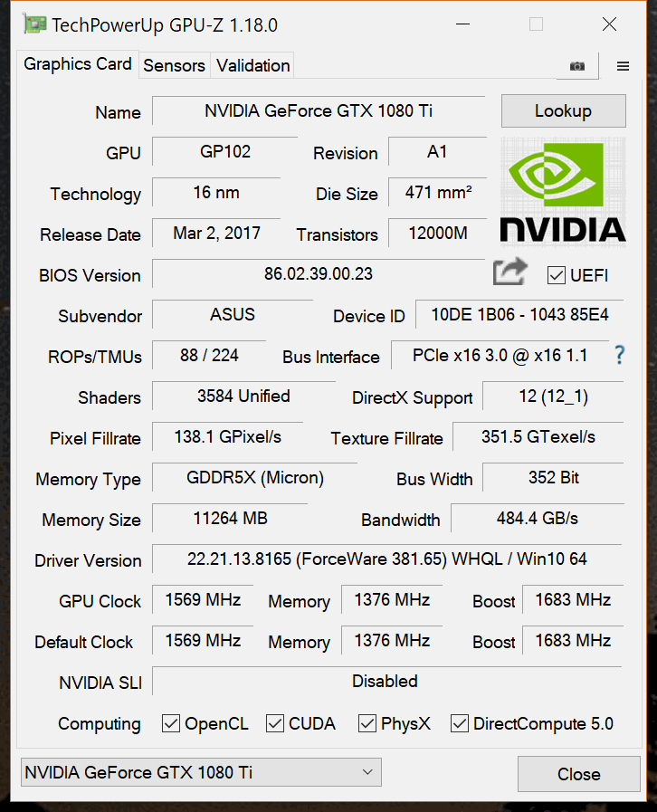Toggle the UEFI checkbox
Screen dimensions: 657x812
(556, 275)
